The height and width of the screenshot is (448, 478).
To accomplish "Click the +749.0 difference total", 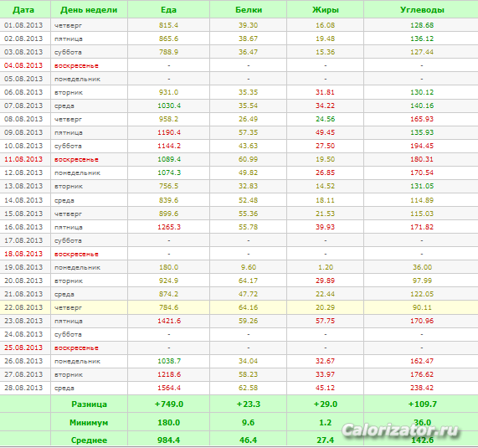I will pos(169,404).
